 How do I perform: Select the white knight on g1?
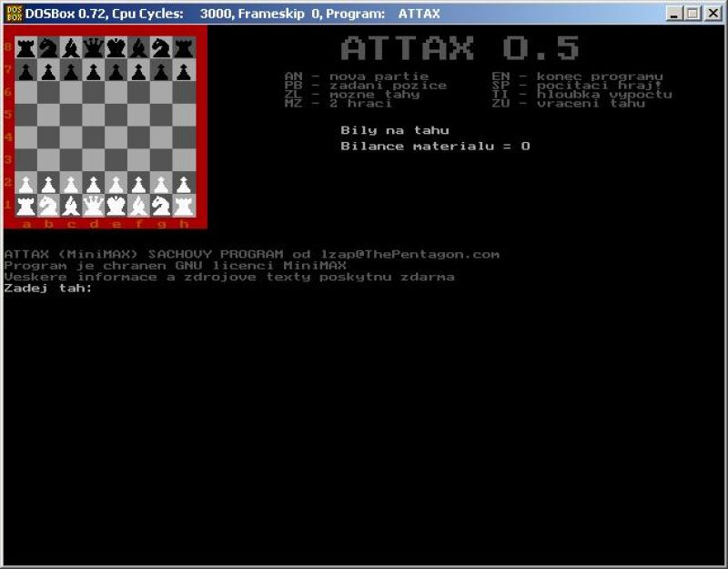161,207
